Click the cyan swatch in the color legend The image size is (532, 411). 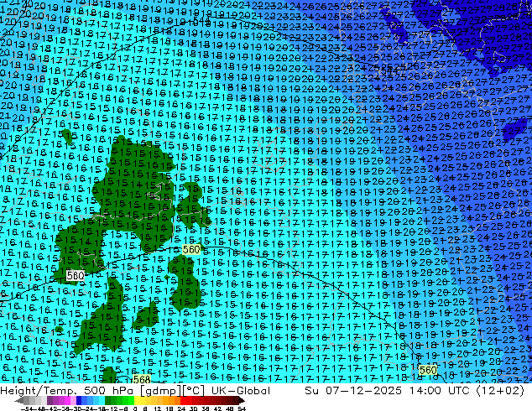click(x=102, y=400)
